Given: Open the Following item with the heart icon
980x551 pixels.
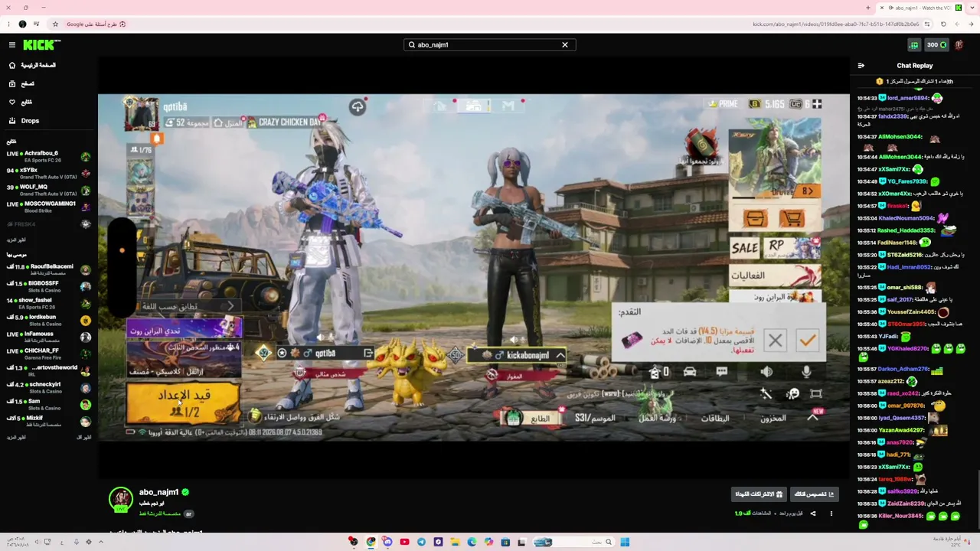Looking at the screenshot, I should pos(21,102).
